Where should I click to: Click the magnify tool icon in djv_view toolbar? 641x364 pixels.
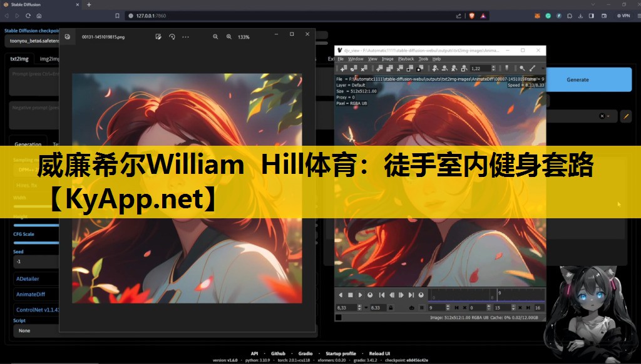pyautogui.click(x=522, y=68)
